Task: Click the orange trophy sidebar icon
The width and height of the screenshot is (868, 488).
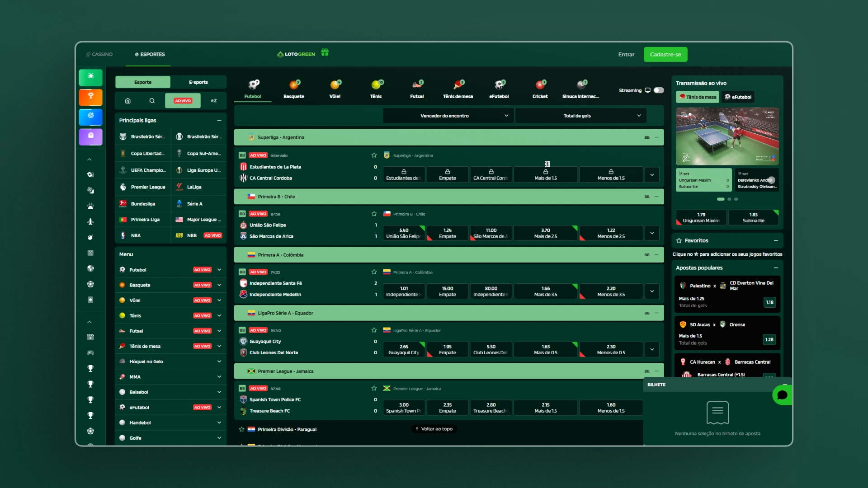Action: pyautogui.click(x=90, y=97)
